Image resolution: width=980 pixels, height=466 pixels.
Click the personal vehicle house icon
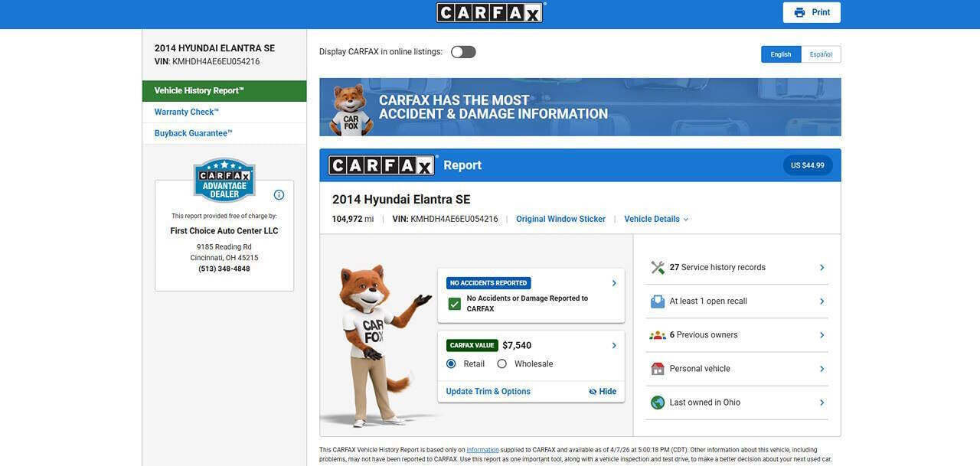click(x=658, y=369)
